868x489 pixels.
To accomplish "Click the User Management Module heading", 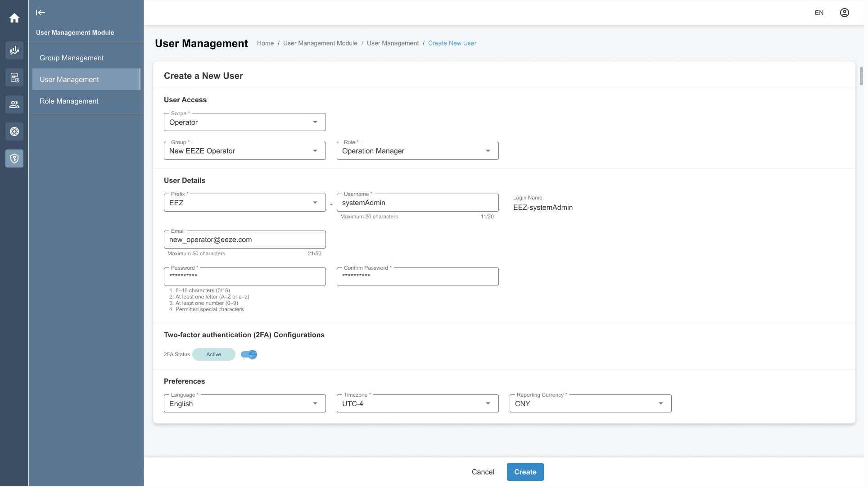I will pos(75,32).
